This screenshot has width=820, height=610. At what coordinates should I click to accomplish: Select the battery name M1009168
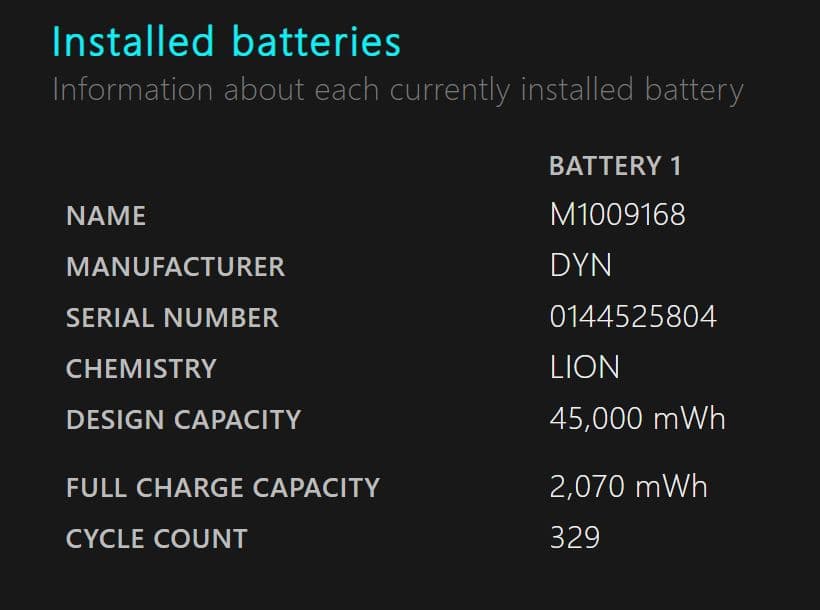coord(617,215)
